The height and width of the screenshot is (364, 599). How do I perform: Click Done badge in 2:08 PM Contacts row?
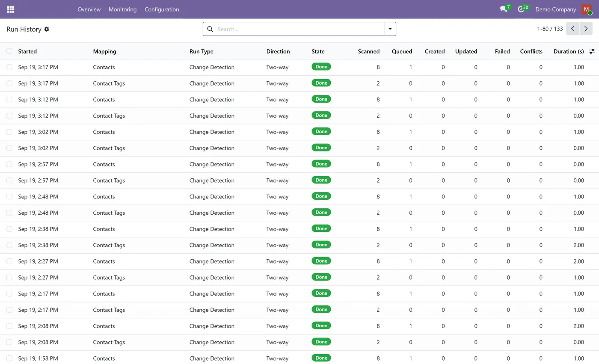(321, 326)
